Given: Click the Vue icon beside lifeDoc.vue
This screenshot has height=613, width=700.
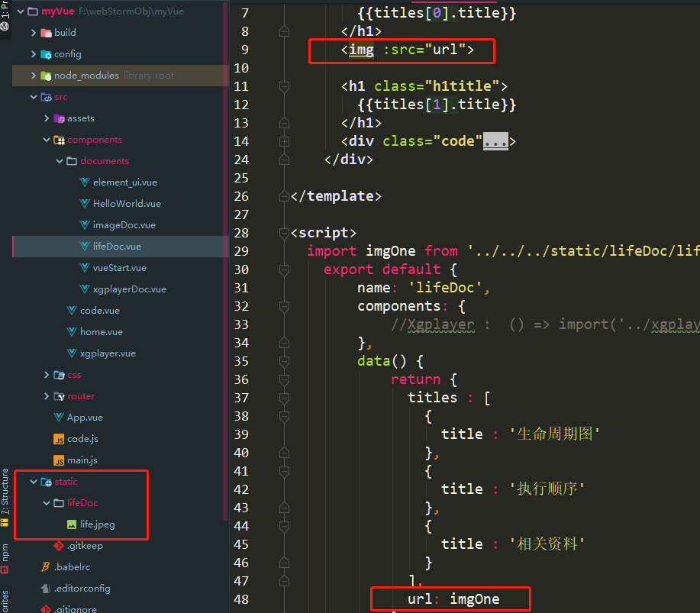Looking at the screenshot, I should (85, 247).
